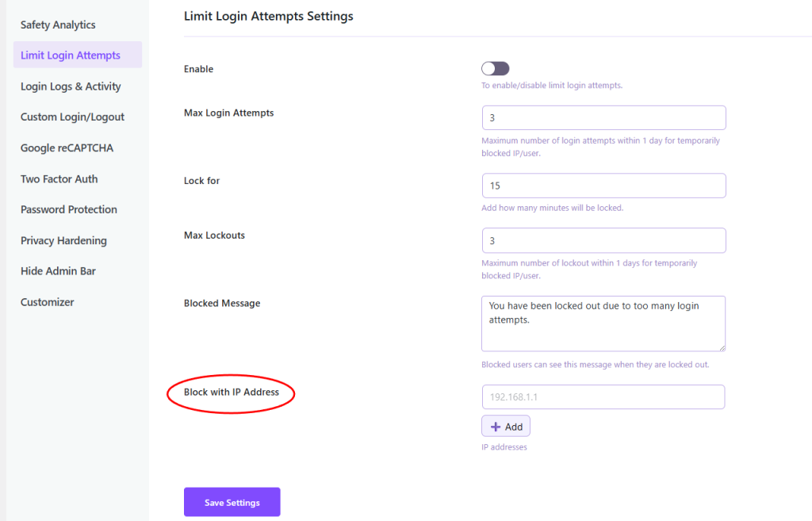This screenshot has width=812, height=521.
Task: Go to Hide Admin Bar section
Action: point(58,271)
